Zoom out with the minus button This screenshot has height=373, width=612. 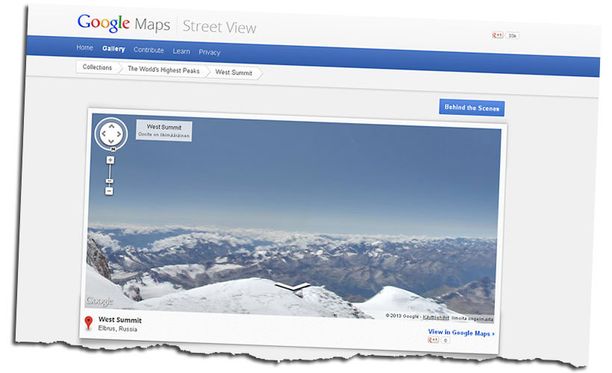109,191
